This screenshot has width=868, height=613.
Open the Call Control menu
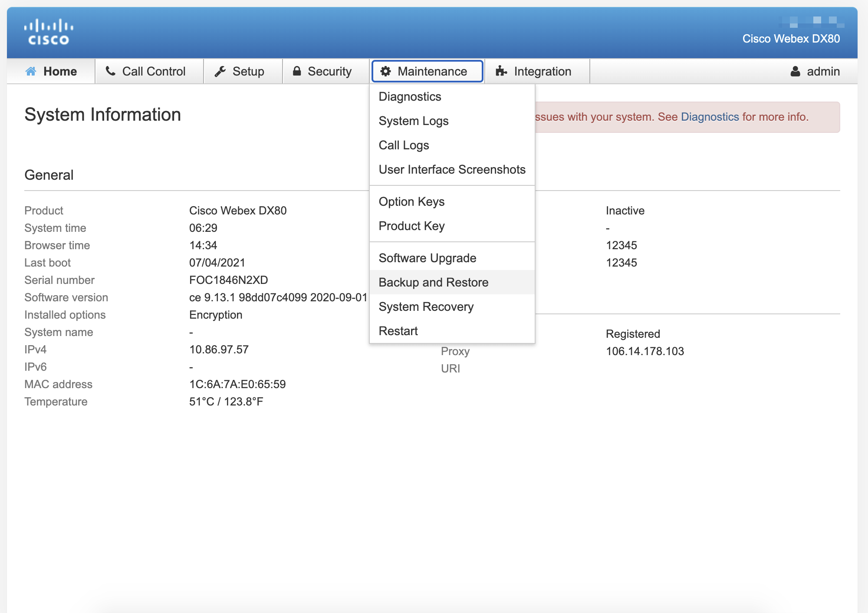pyautogui.click(x=150, y=71)
